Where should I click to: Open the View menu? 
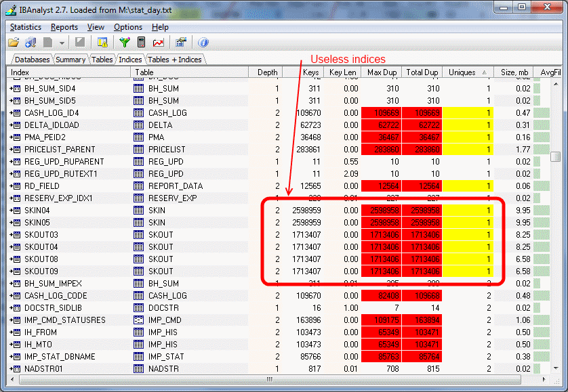96,27
